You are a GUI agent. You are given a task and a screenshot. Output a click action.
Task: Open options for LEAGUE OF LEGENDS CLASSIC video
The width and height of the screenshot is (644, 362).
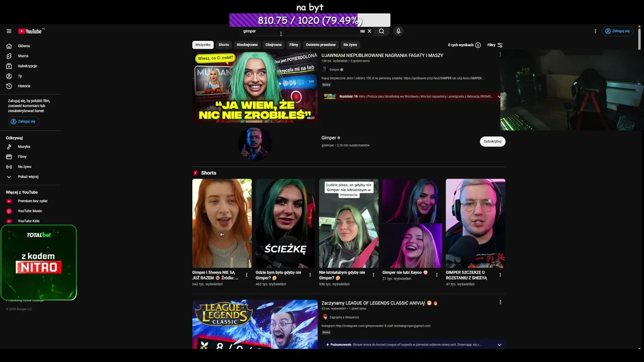(500, 302)
